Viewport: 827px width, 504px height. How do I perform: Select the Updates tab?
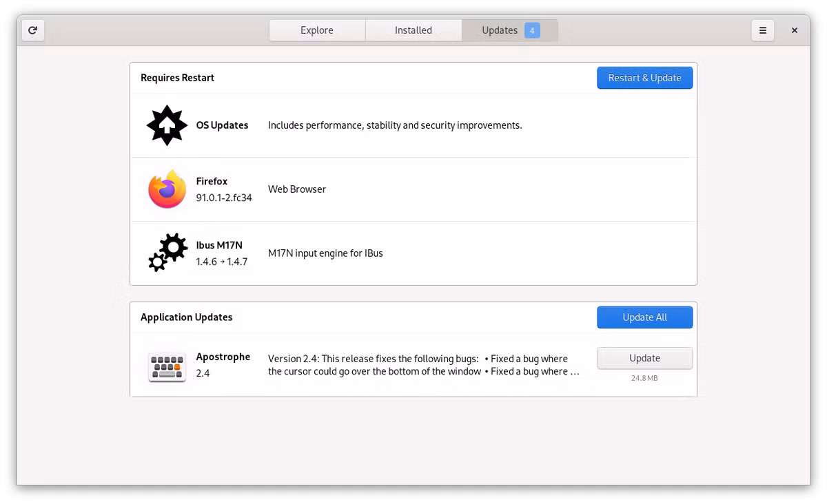509,30
